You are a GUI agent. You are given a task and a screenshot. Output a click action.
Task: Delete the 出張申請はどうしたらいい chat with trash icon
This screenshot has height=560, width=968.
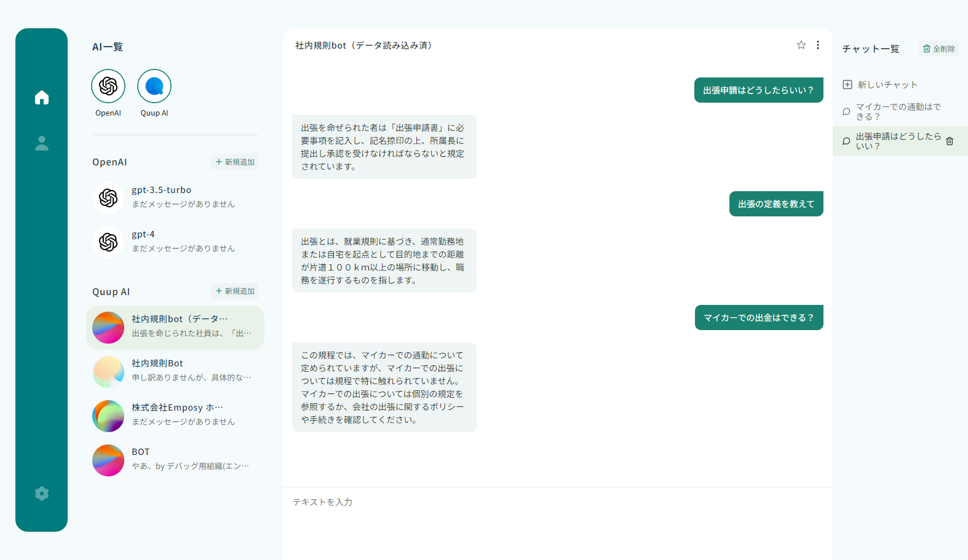(x=949, y=141)
